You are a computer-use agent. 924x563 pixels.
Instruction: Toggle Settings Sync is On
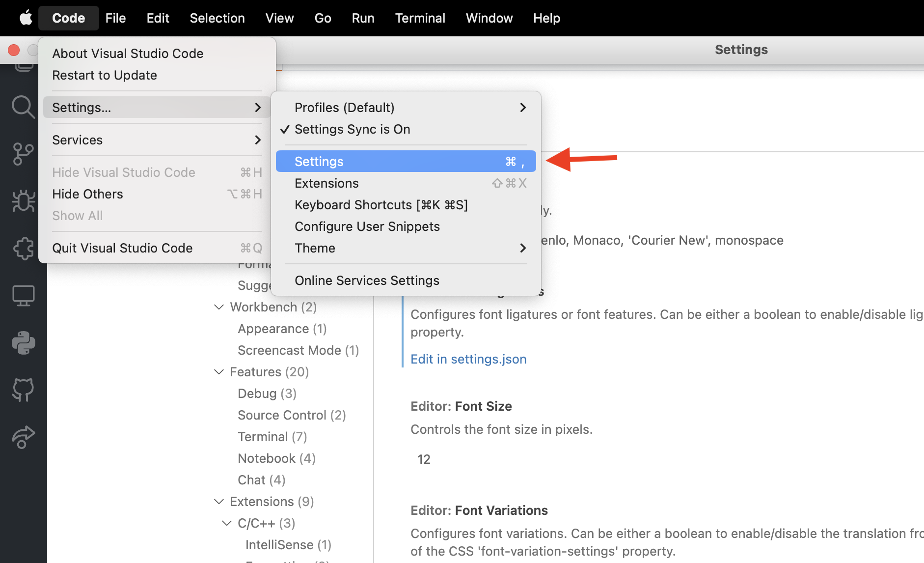point(406,129)
